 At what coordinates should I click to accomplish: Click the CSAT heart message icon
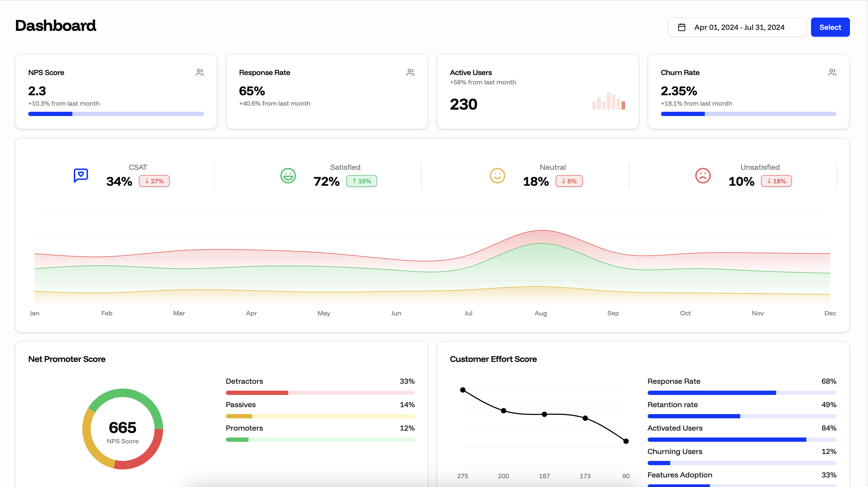click(x=81, y=176)
